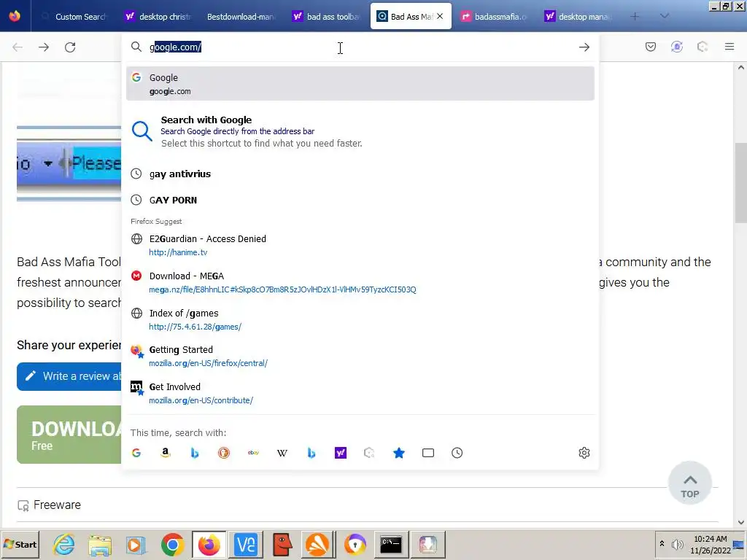
Task: Switch to the bad ass toolbar tab
Action: coord(326,17)
